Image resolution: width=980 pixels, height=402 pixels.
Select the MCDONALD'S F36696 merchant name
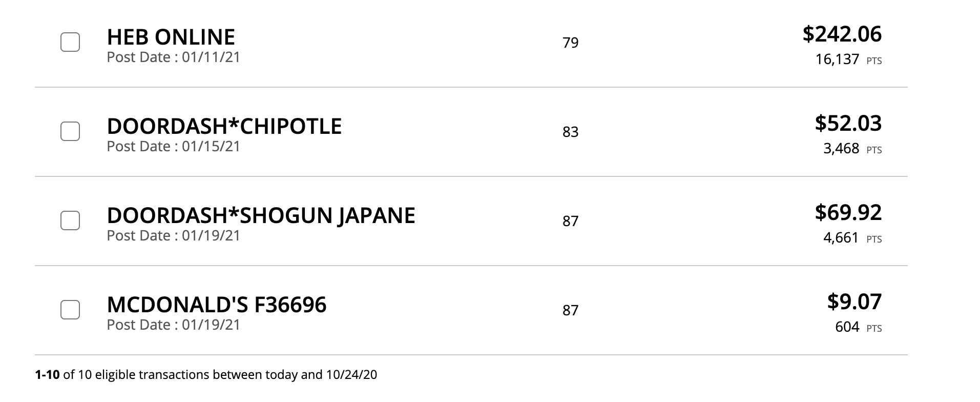pos(216,305)
